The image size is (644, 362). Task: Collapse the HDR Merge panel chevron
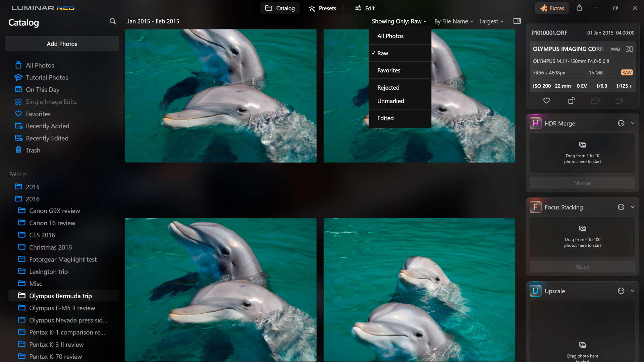click(x=633, y=123)
